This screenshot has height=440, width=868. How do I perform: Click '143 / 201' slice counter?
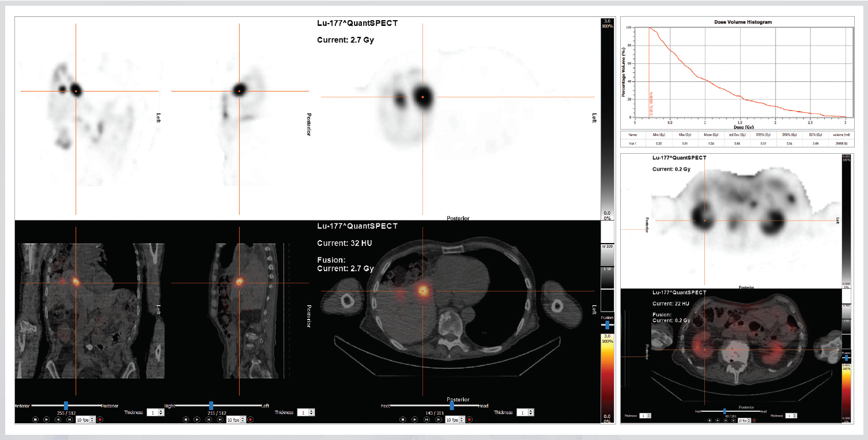click(x=435, y=413)
